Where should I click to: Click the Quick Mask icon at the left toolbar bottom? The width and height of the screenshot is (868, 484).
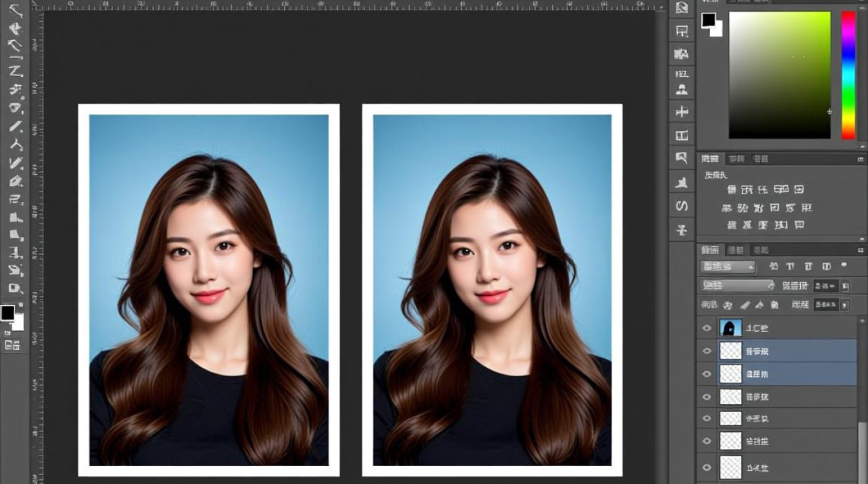pyautogui.click(x=12, y=345)
